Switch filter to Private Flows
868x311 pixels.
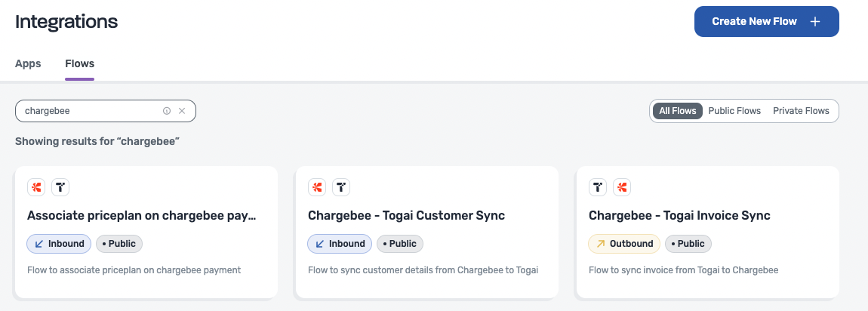pyautogui.click(x=801, y=111)
